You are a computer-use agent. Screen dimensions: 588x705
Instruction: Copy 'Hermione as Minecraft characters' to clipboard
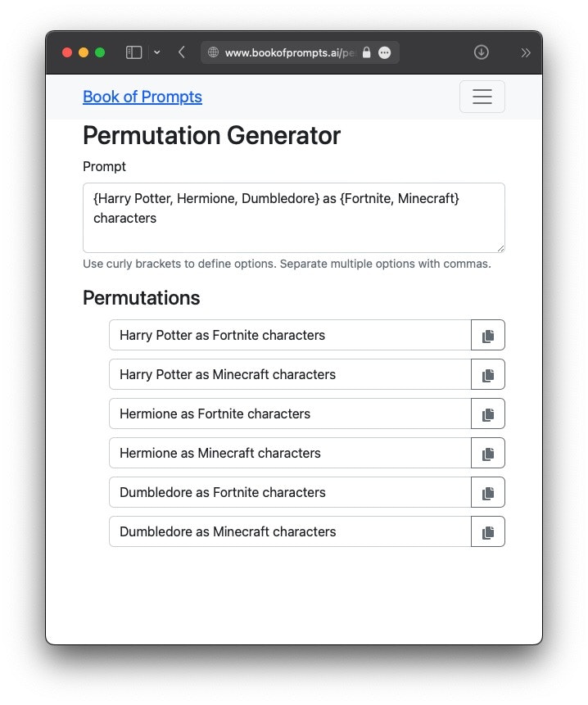tap(488, 453)
